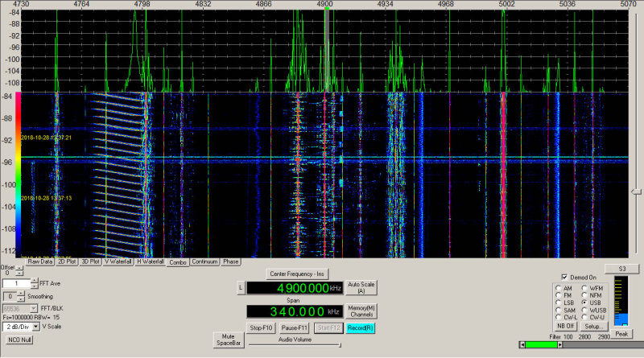Select the CW-U demodulation mode
This screenshot has height=358, width=644.
[584, 317]
